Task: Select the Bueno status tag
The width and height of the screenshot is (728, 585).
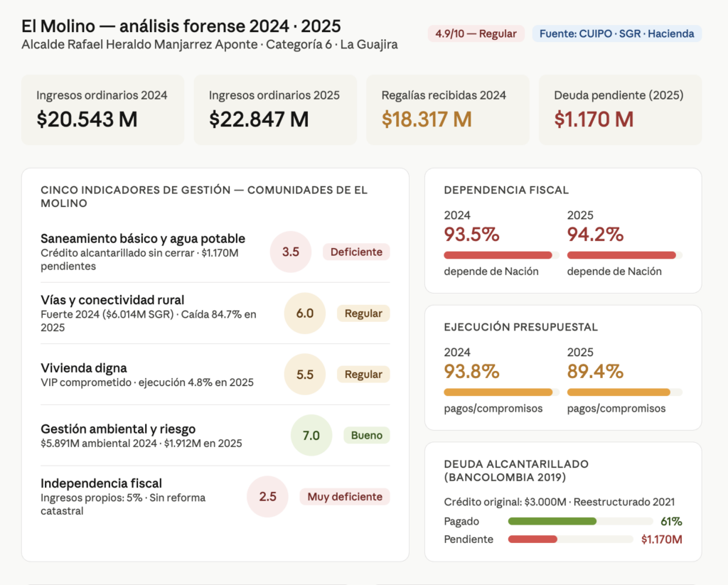Action: 366,436
